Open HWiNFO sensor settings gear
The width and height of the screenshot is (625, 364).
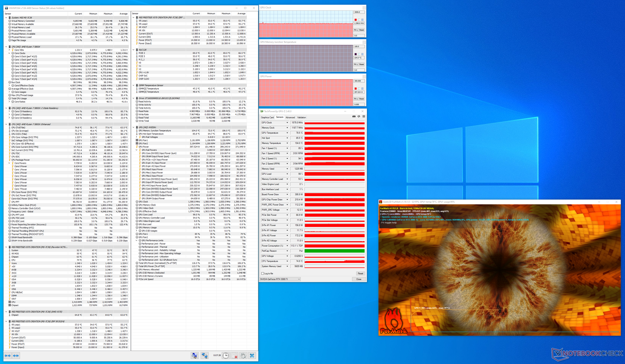(243, 356)
